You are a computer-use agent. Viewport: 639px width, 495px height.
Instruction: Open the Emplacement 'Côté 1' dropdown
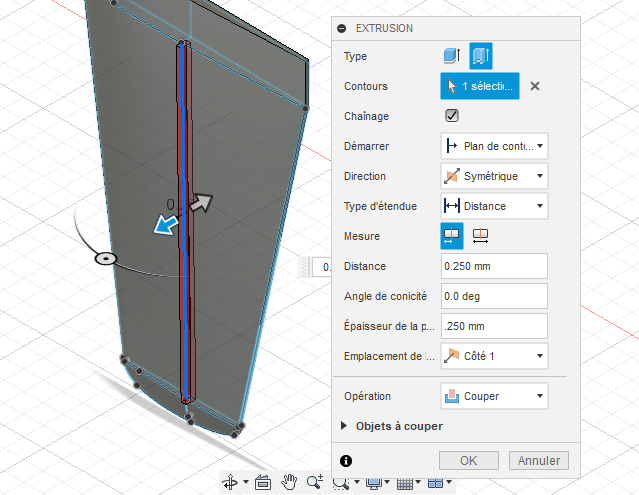coord(494,356)
